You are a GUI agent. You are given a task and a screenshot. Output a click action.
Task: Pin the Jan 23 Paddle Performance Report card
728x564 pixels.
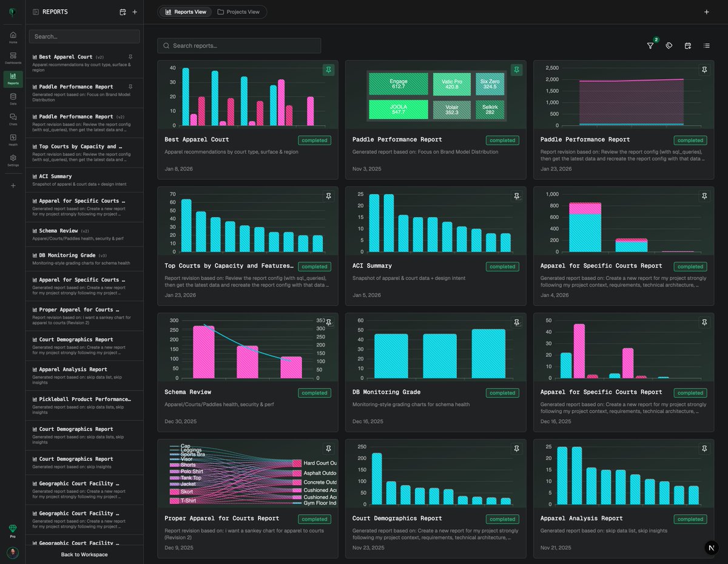coord(704,70)
